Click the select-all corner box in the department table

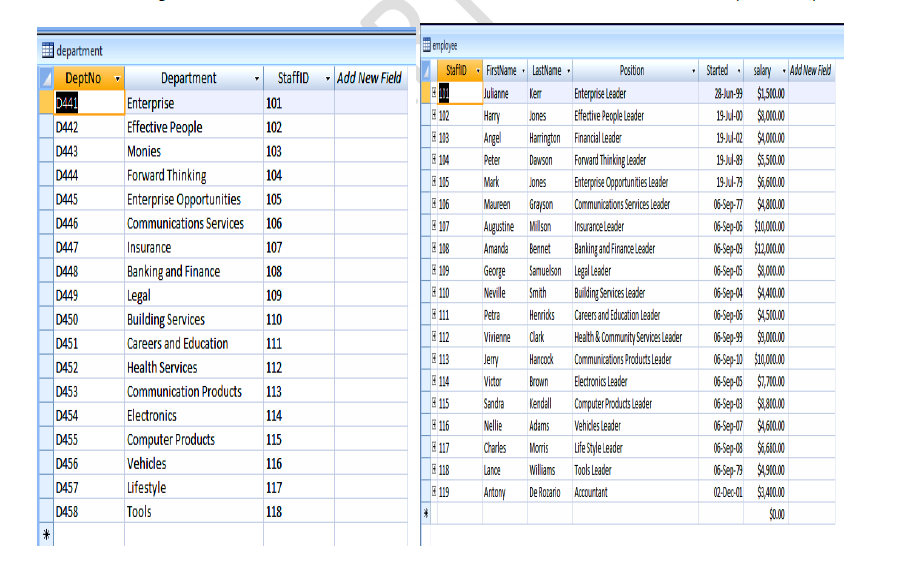(x=46, y=78)
